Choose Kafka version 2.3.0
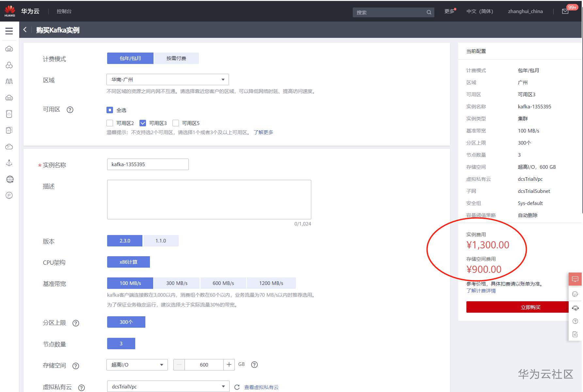This screenshot has width=583, height=392. coord(125,241)
